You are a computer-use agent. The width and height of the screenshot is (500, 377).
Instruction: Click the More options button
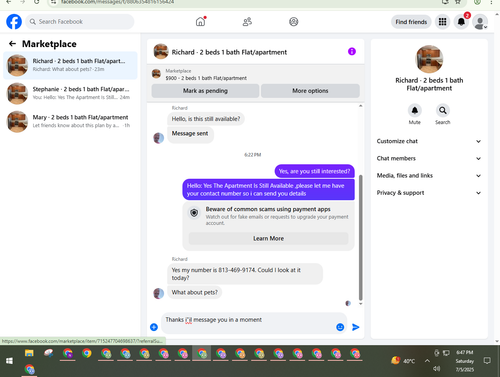pos(310,91)
